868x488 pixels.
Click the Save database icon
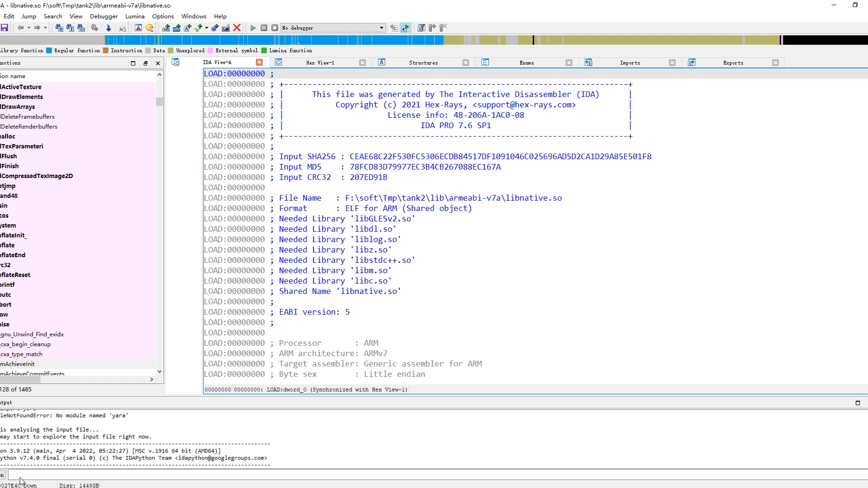[x=4, y=28]
